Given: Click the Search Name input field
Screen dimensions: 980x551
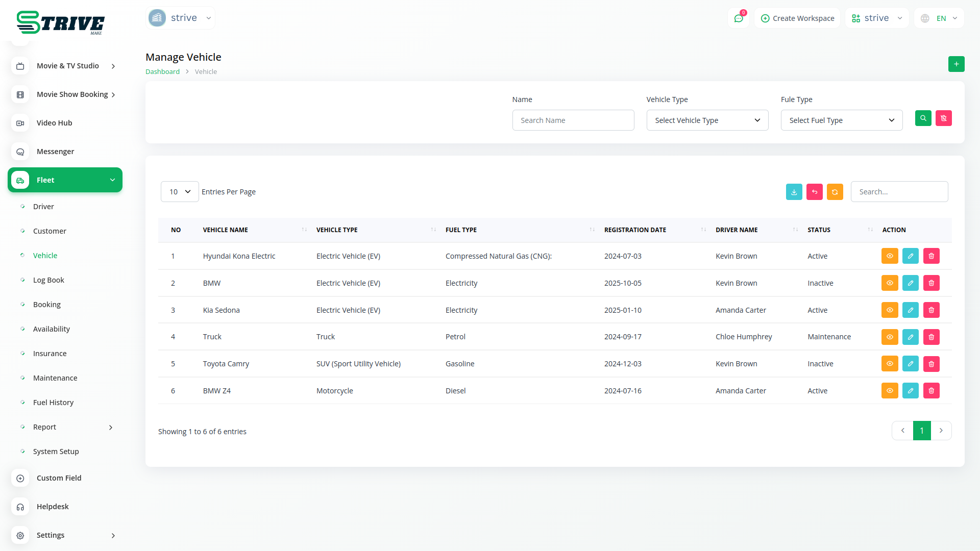Looking at the screenshot, I should click(x=573, y=120).
